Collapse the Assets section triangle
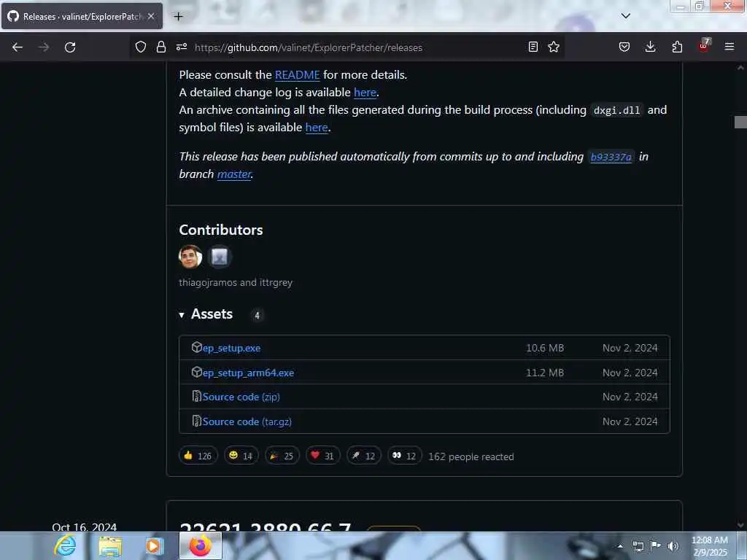This screenshot has width=747, height=560. (x=182, y=315)
